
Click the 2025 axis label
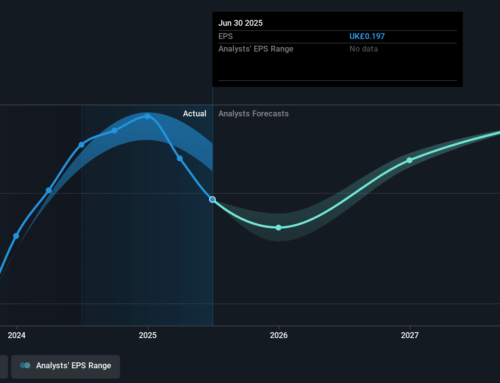point(148,335)
